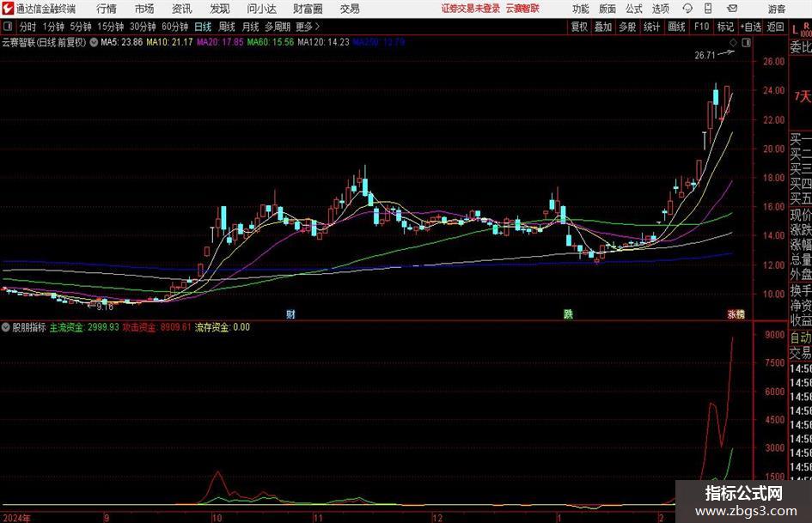Click the 流存资金: 0.00 readout
Image resolution: width=812 pixels, height=523 pixels.
click(223, 327)
